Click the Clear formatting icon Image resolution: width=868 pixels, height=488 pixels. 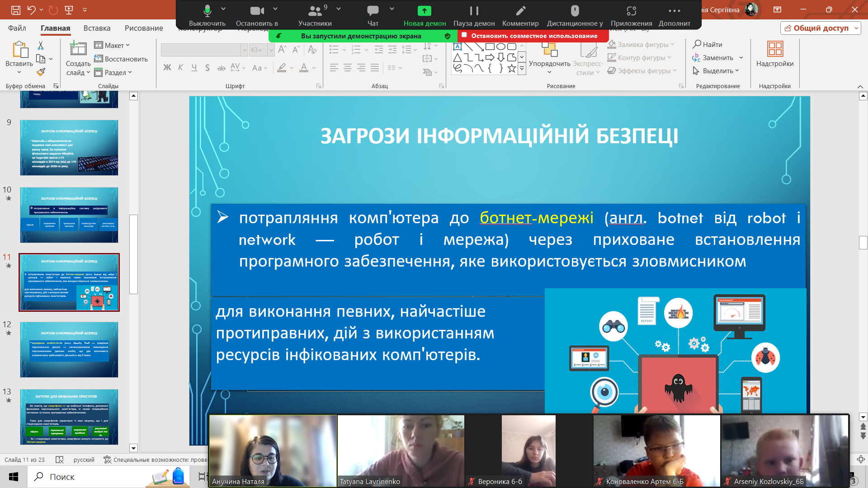312,49
